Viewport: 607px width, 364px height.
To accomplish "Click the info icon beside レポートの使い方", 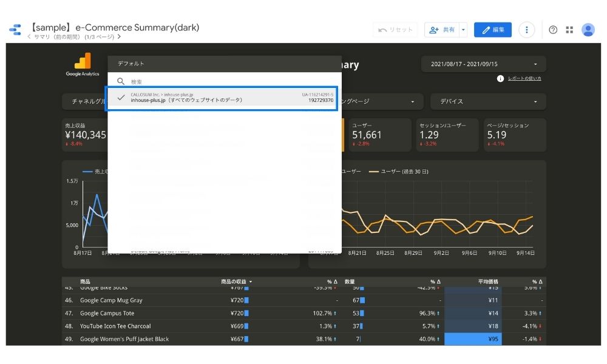I will click(500, 78).
